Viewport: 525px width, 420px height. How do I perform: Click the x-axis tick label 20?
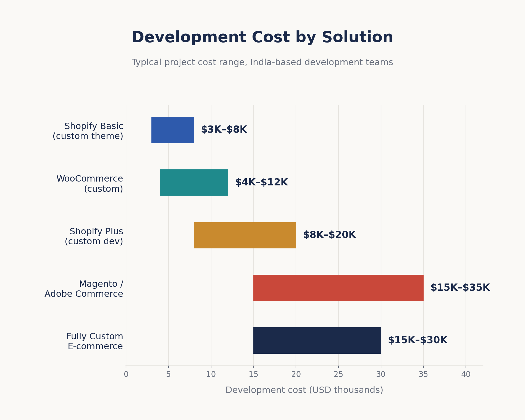point(296,374)
